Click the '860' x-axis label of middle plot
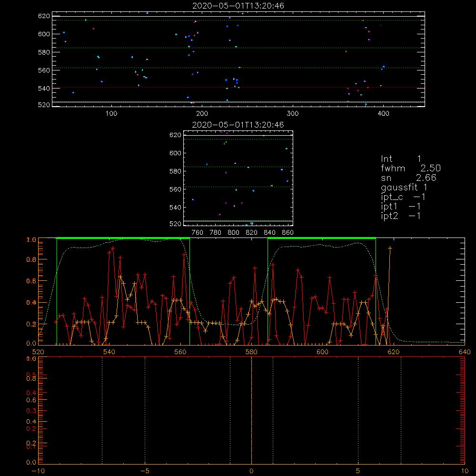 pos(288,233)
